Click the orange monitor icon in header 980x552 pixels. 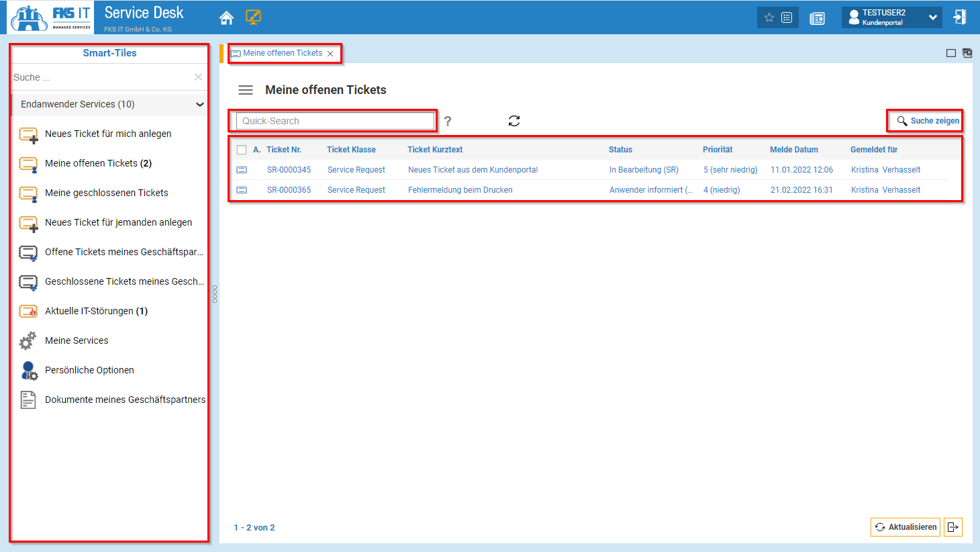[253, 17]
